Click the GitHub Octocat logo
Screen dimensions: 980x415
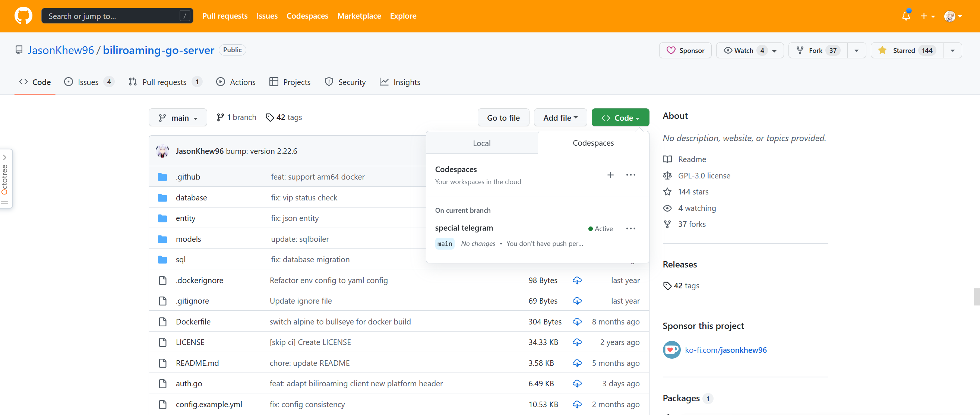pos(23,16)
